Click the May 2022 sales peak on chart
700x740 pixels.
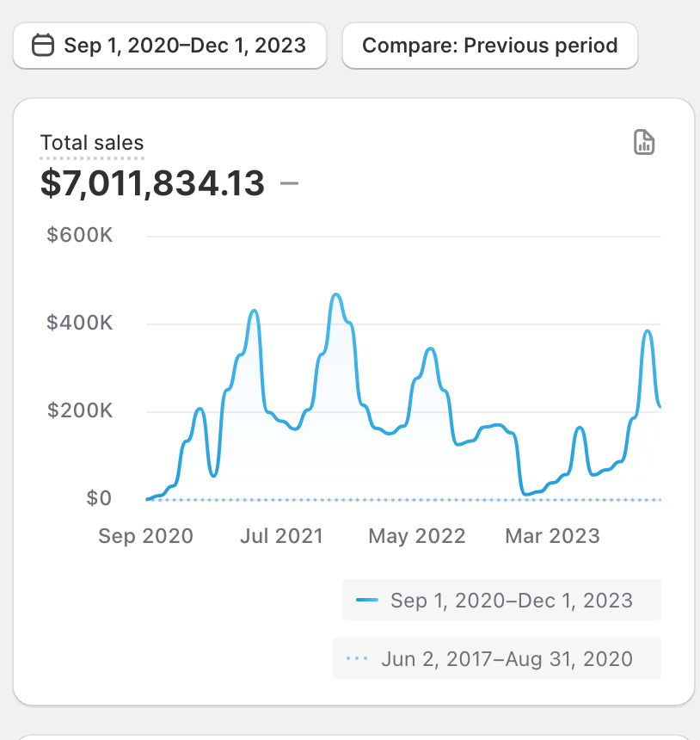tap(430, 348)
